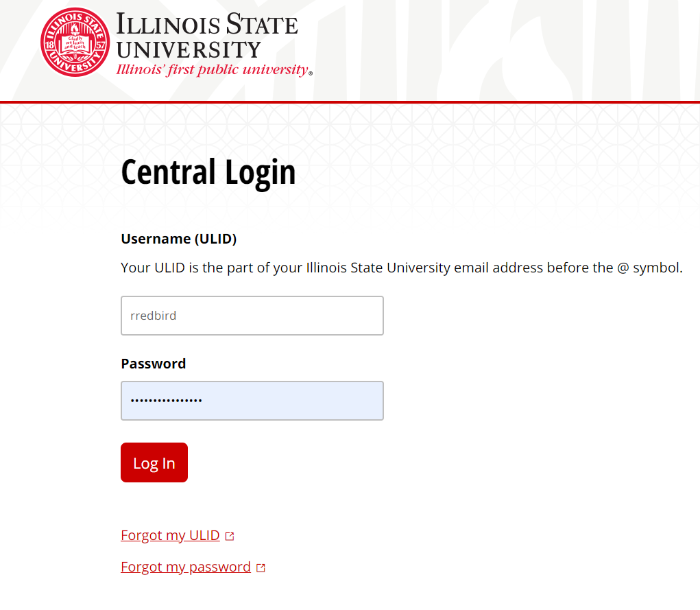700x610 pixels.
Task: Click the Password label
Action: pos(153,364)
